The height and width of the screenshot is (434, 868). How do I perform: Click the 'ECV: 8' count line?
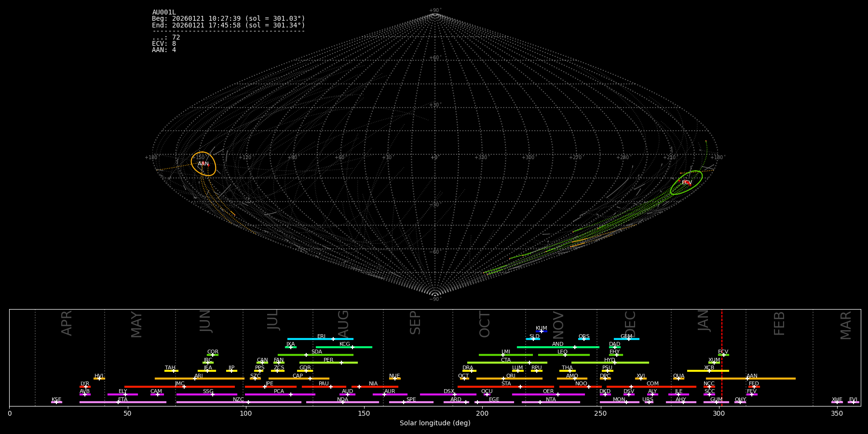click(x=164, y=44)
